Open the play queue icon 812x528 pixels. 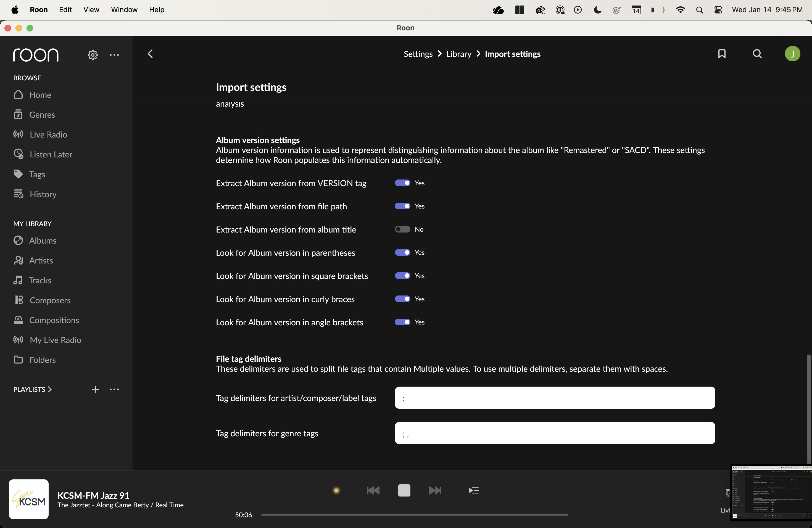[x=474, y=490]
